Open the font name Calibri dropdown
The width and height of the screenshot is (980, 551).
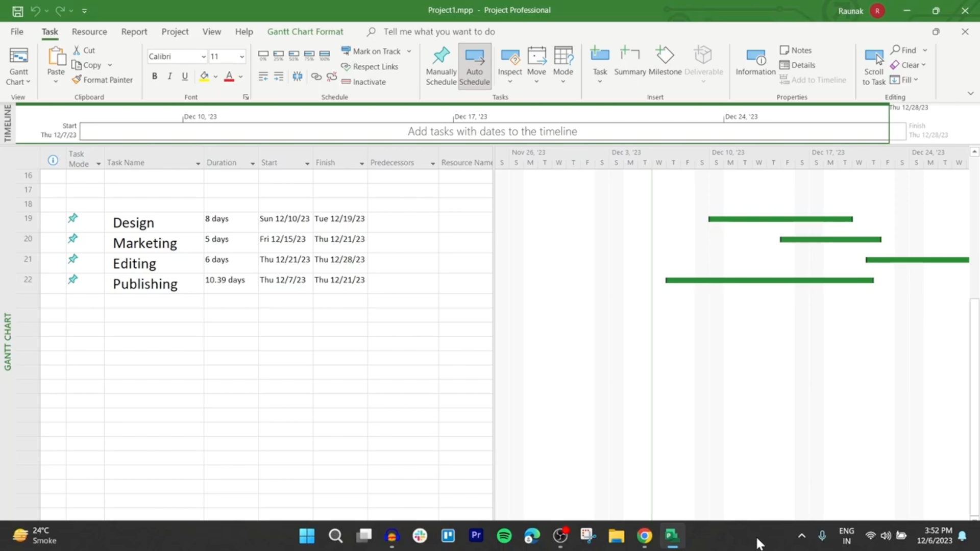coord(203,57)
